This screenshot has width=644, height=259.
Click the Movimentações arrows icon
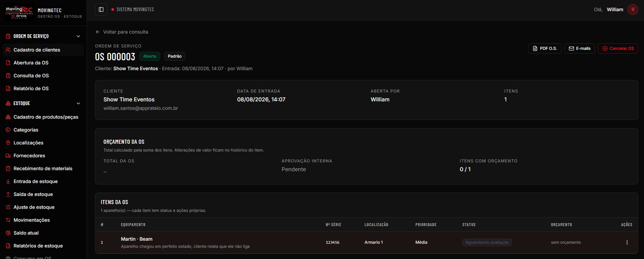[8, 220]
